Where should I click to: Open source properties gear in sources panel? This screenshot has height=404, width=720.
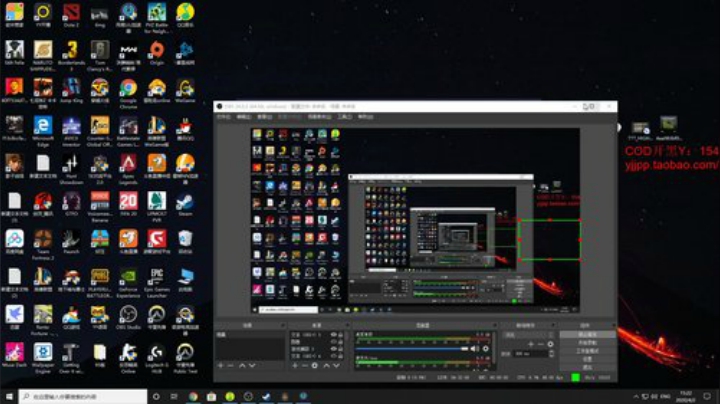pyautogui.click(x=315, y=365)
